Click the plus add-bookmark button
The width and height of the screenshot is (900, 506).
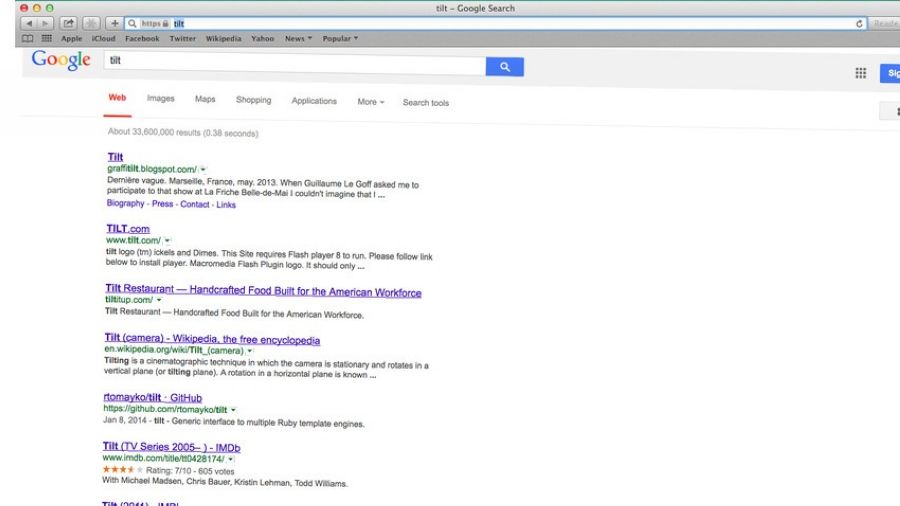click(x=115, y=23)
